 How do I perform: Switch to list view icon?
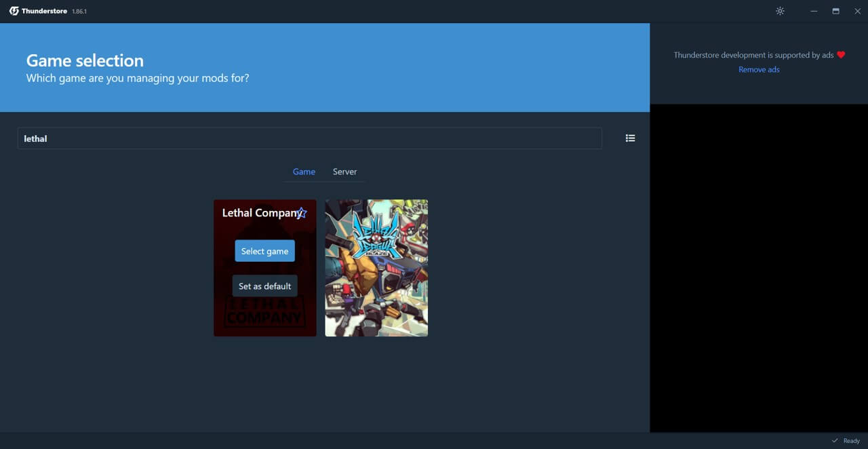coord(630,138)
